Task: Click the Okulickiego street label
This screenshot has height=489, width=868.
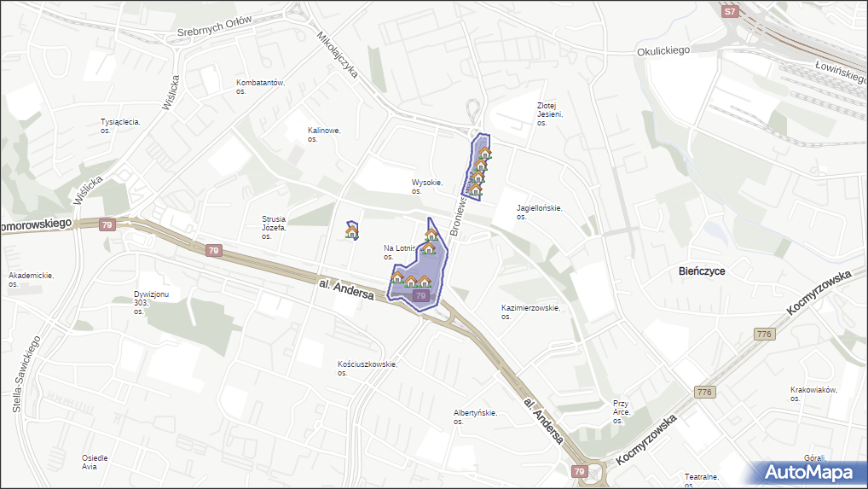Action: coord(663,51)
